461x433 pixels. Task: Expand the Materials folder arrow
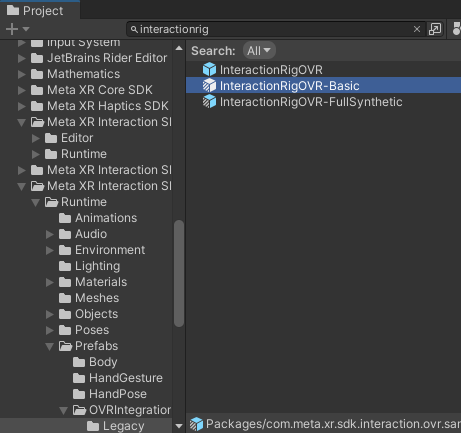click(50, 282)
